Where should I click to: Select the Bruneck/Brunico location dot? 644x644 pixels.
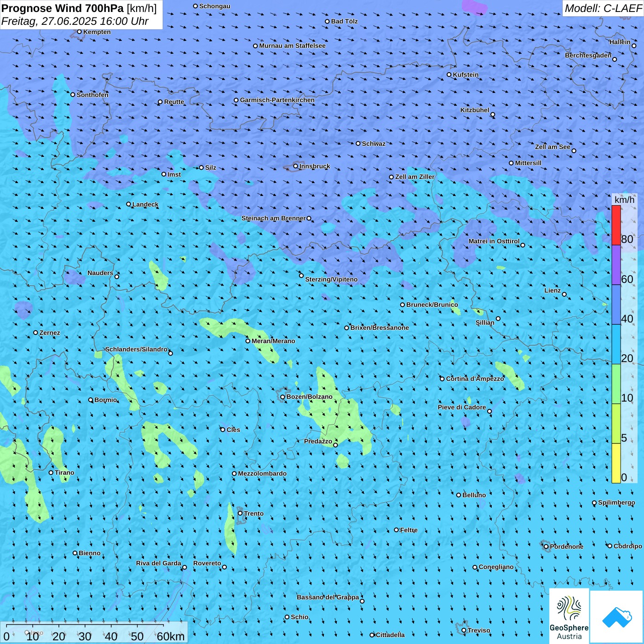402,305
